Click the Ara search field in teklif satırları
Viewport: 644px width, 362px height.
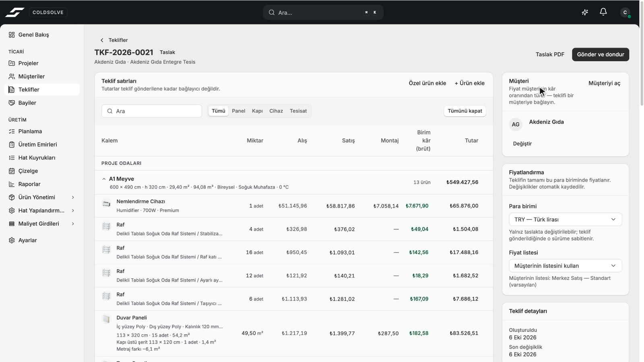pyautogui.click(x=152, y=111)
